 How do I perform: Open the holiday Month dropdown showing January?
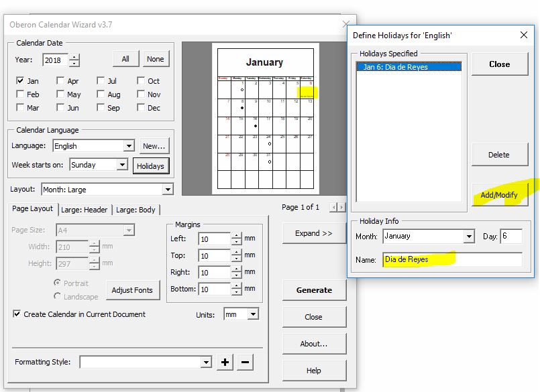click(x=469, y=237)
